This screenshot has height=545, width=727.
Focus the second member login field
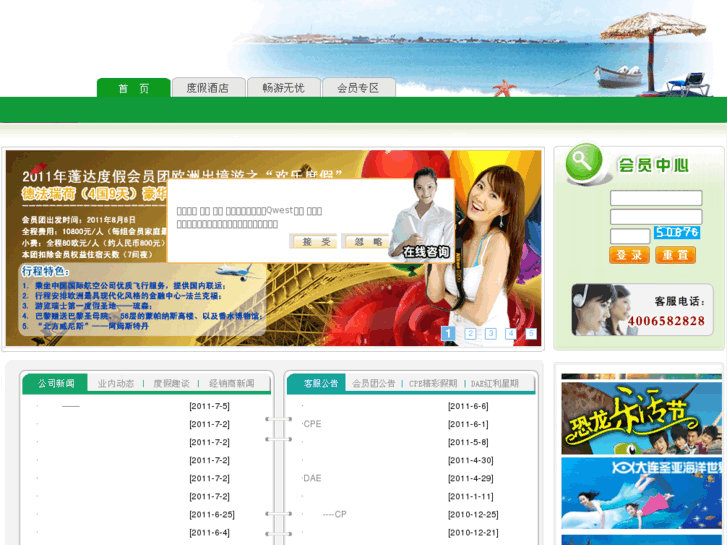656,217
